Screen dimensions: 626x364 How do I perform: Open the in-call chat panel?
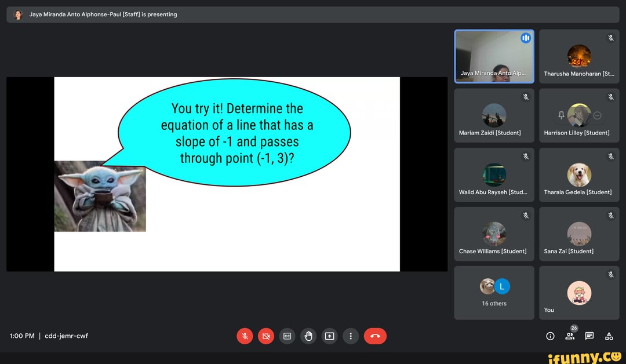click(589, 336)
